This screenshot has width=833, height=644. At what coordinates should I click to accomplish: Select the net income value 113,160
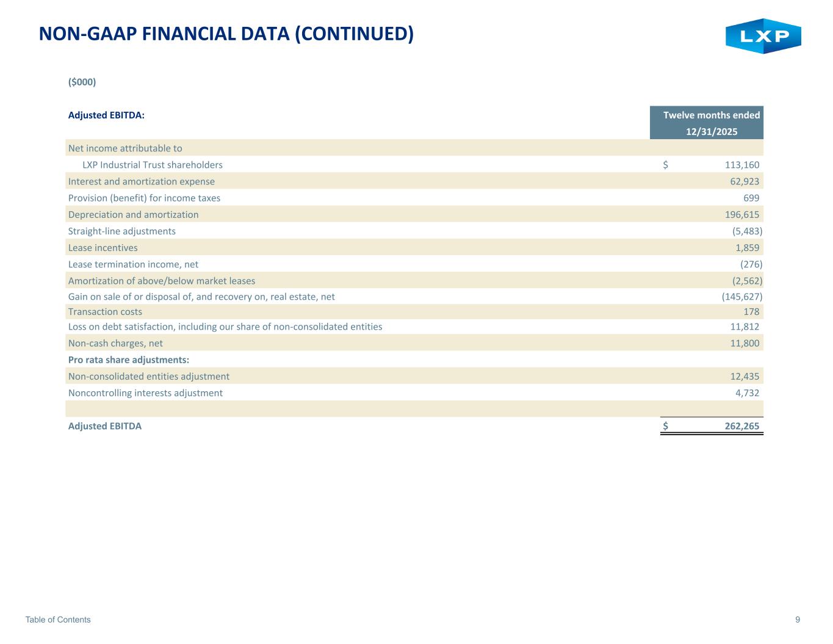point(741,165)
